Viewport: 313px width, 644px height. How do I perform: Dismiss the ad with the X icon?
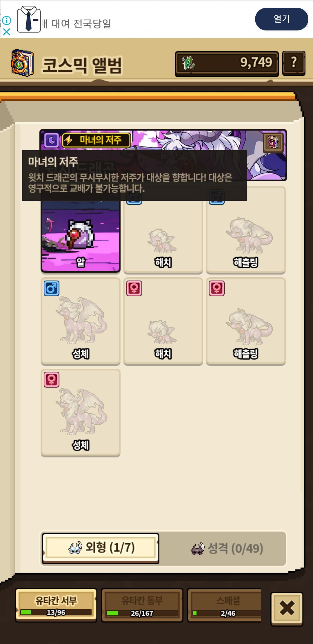click(x=6, y=32)
